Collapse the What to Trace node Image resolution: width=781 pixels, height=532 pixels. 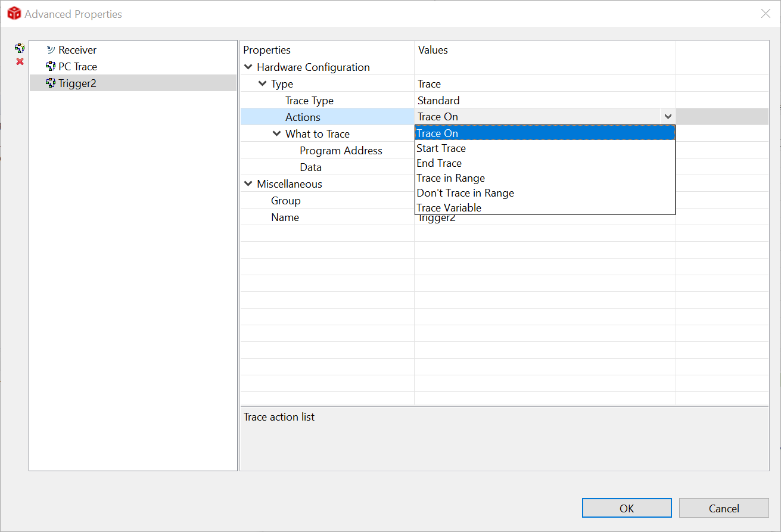click(277, 134)
